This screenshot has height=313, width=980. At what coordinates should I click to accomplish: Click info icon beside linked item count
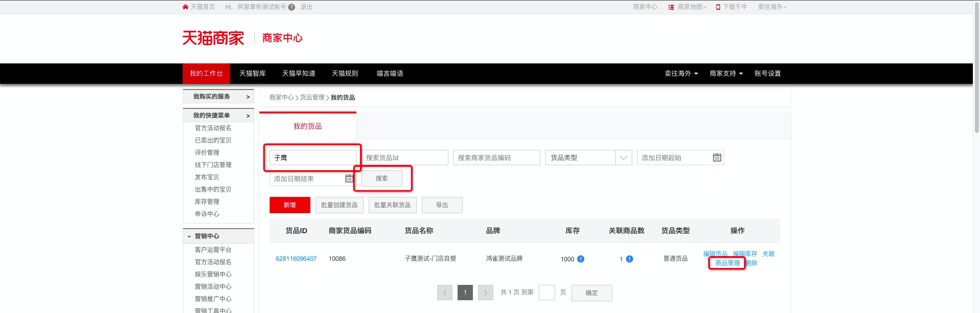pos(630,259)
